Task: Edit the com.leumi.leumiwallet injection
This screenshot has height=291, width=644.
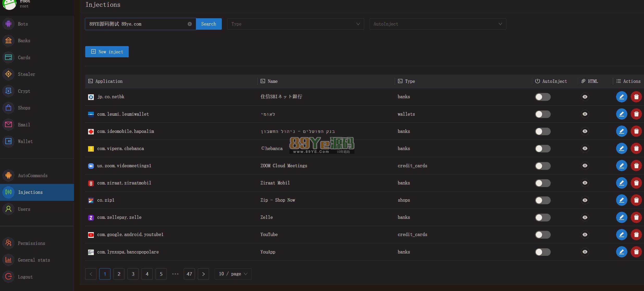Action: (x=622, y=114)
